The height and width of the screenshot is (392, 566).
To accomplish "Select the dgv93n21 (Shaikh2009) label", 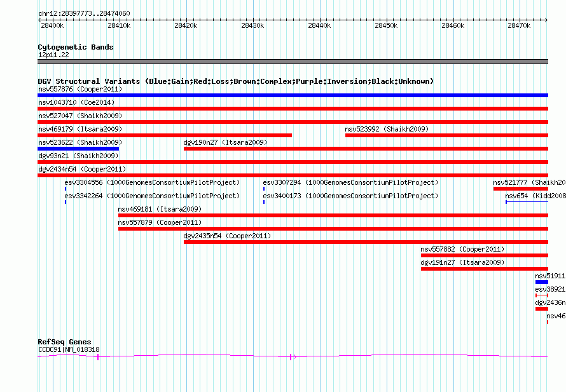I will click(x=78, y=156).
